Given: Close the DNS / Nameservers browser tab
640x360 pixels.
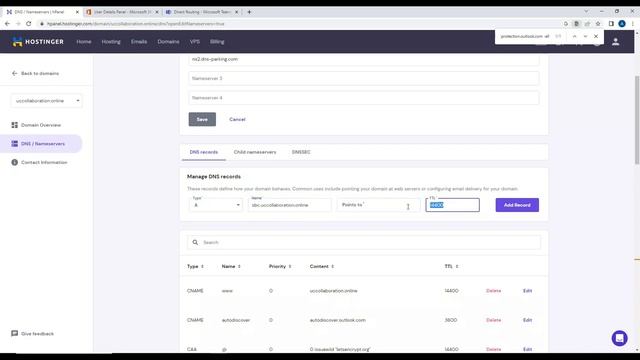Looking at the screenshot, I should click(x=77, y=12).
